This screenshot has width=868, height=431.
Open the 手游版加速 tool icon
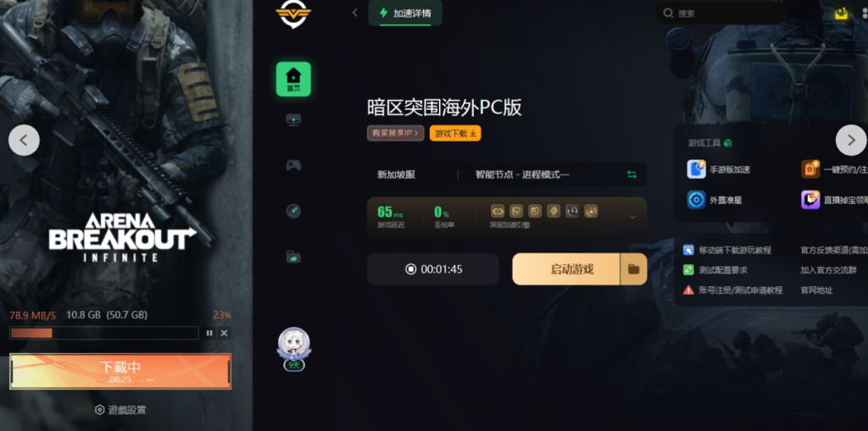696,169
